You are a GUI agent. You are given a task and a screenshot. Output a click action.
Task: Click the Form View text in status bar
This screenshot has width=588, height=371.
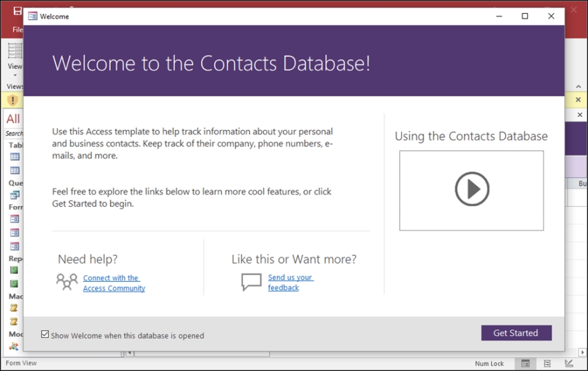click(21, 363)
